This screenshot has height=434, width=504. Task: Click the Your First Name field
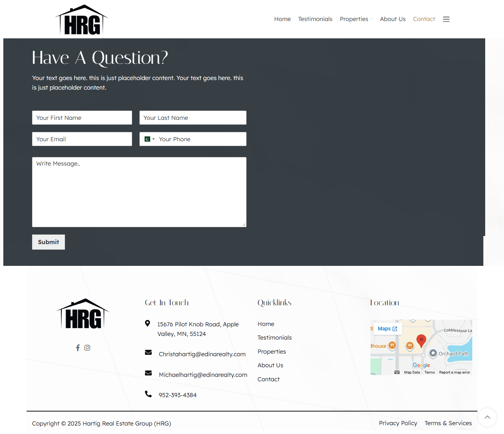[82, 118]
